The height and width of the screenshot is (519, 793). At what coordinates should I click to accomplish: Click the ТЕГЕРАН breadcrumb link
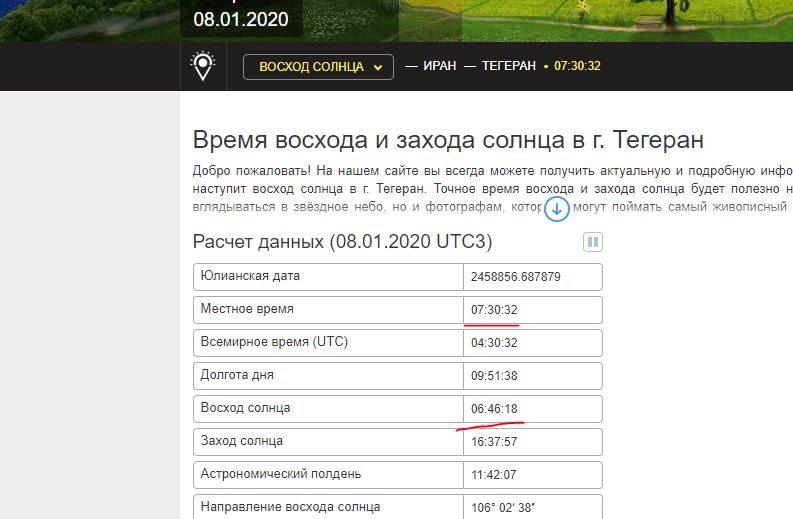click(508, 66)
